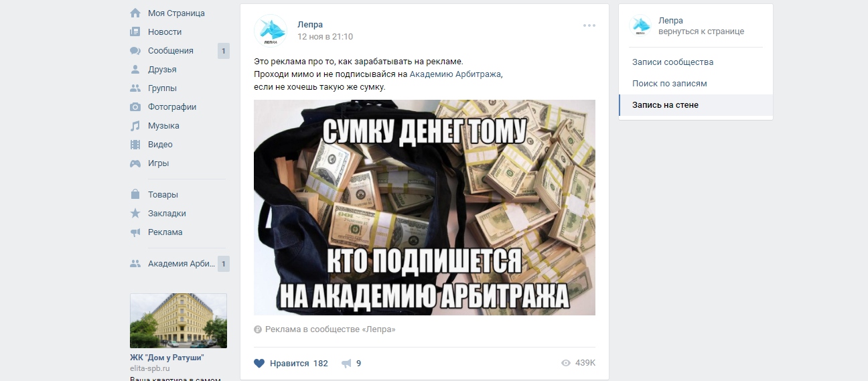The height and width of the screenshot is (381, 868).
Task: Share the post via megaphone icon
Action: click(346, 364)
